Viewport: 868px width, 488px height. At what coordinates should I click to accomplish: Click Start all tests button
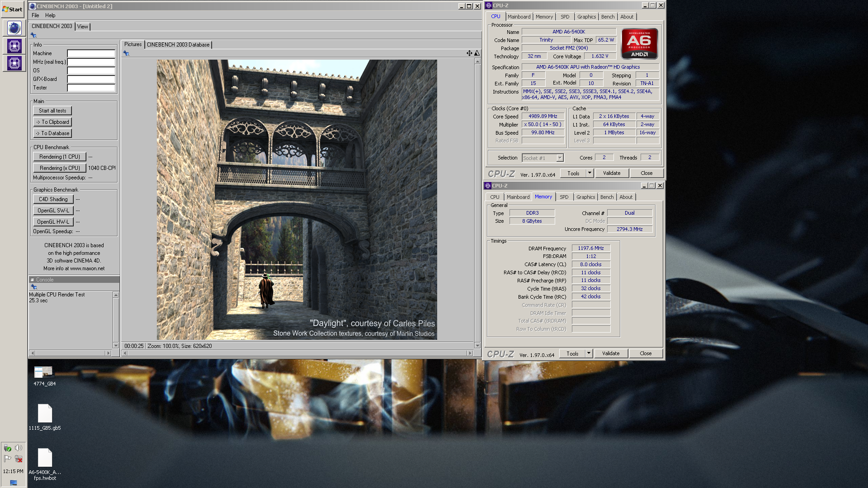[x=52, y=111]
